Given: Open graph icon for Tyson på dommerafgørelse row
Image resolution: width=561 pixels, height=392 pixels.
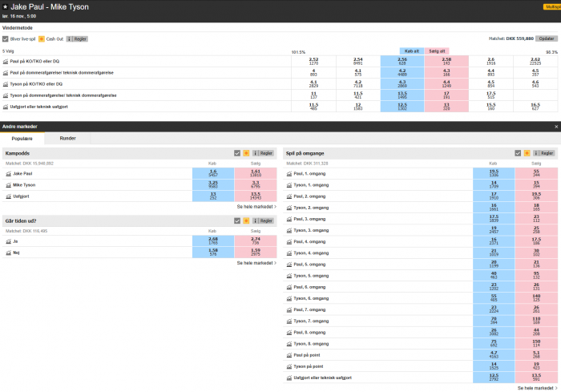Looking at the screenshot, I should [6, 95].
